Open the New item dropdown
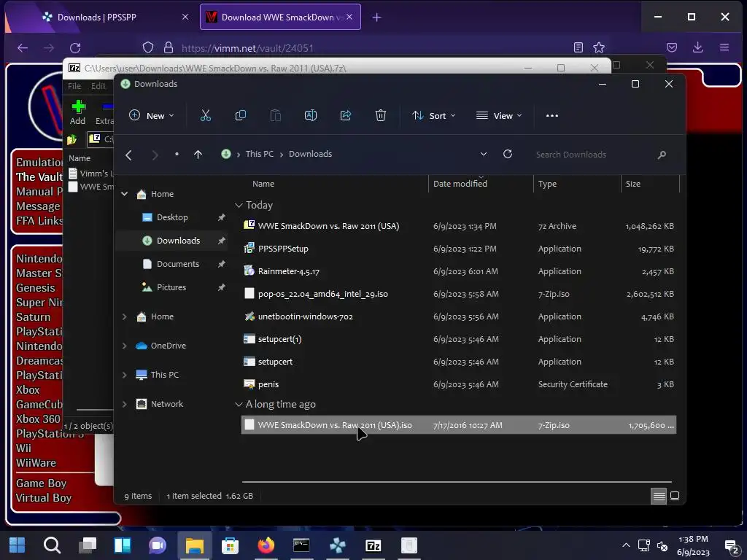The width and height of the screenshot is (747, 560). pyautogui.click(x=152, y=116)
